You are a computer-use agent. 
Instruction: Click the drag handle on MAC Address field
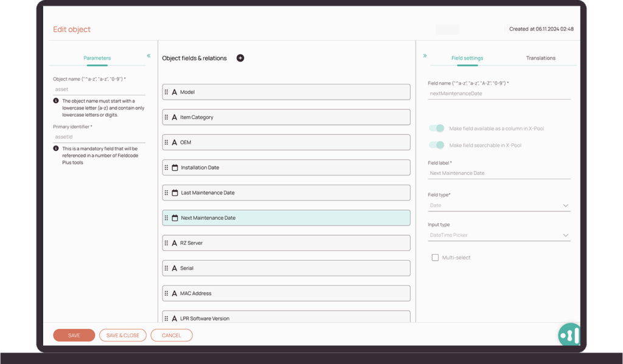tap(167, 294)
